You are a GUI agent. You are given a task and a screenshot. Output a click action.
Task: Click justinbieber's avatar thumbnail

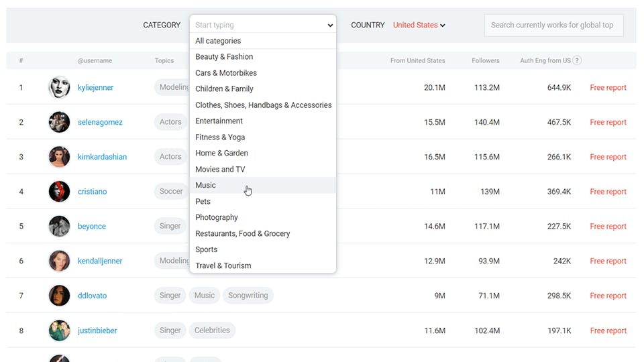(x=59, y=330)
